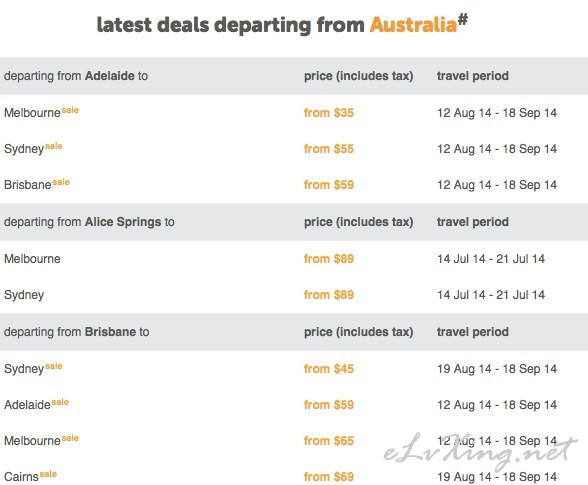Click the orange Australia heading text

pyautogui.click(x=413, y=25)
